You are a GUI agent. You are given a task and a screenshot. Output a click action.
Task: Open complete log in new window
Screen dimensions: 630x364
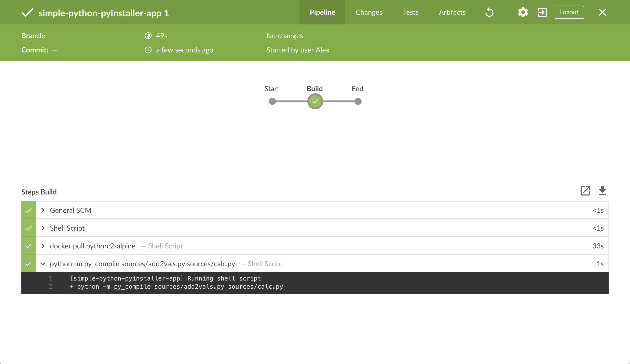pos(585,191)
